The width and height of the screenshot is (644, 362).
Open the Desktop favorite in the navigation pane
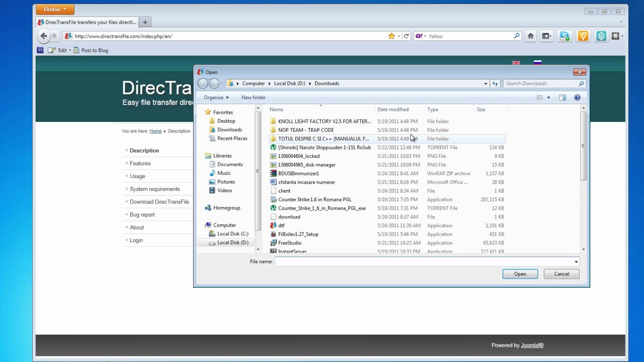[x=226, y=121]
